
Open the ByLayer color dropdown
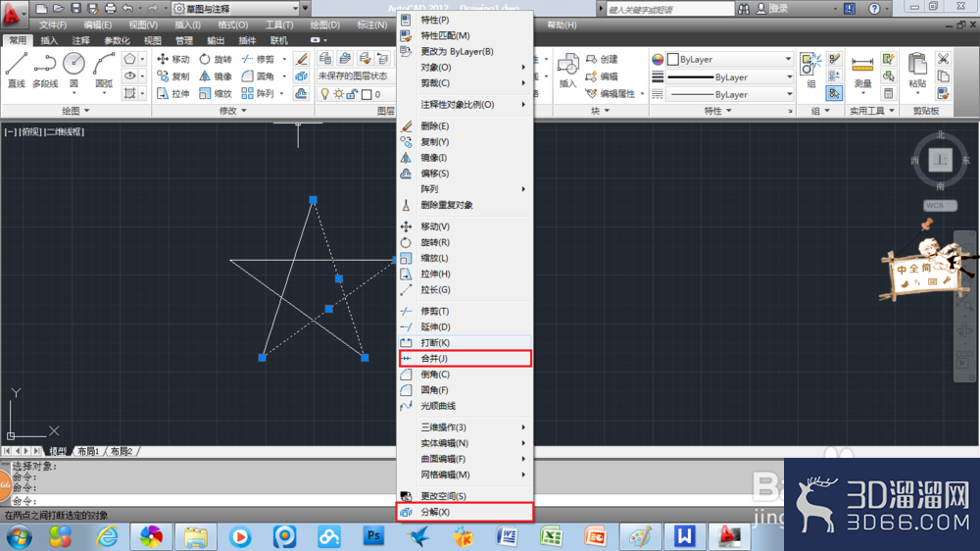(x=730, y=60)
